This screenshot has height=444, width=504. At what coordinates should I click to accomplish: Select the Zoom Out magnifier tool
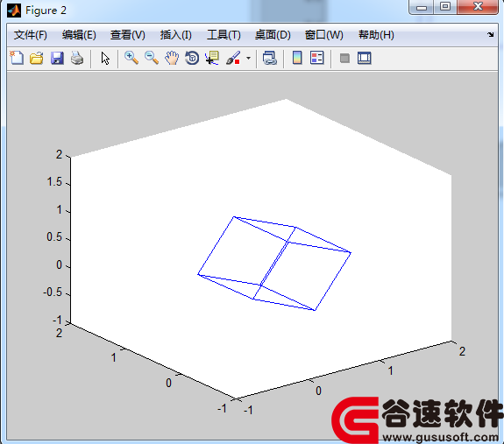click(x=152, y=58)
